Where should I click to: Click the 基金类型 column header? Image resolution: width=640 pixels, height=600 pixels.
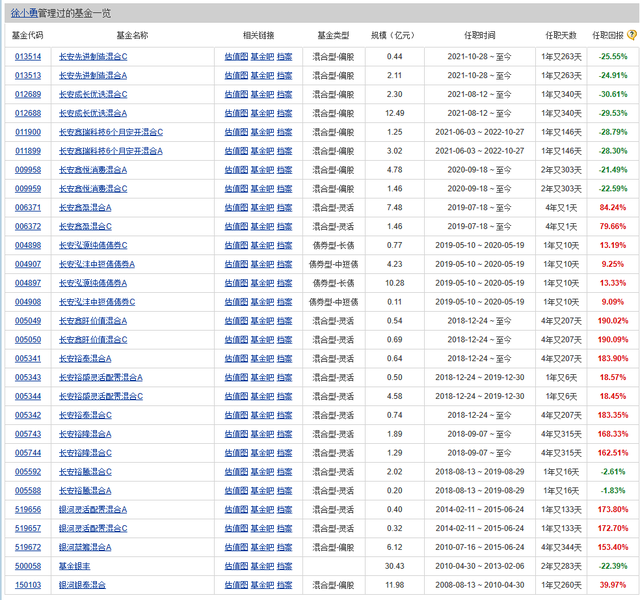click(333, 36)
